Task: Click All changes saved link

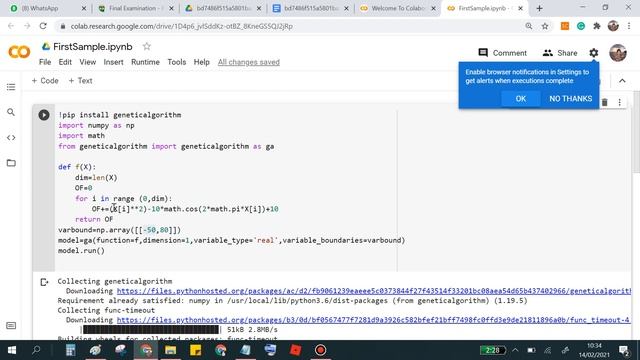Action: click(x=249, y=62)
